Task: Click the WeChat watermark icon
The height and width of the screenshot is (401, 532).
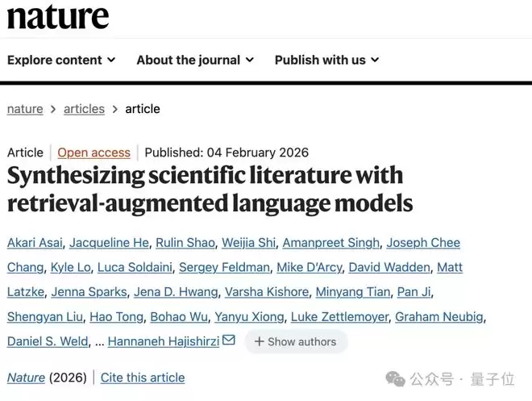Action: click(396, 378)
